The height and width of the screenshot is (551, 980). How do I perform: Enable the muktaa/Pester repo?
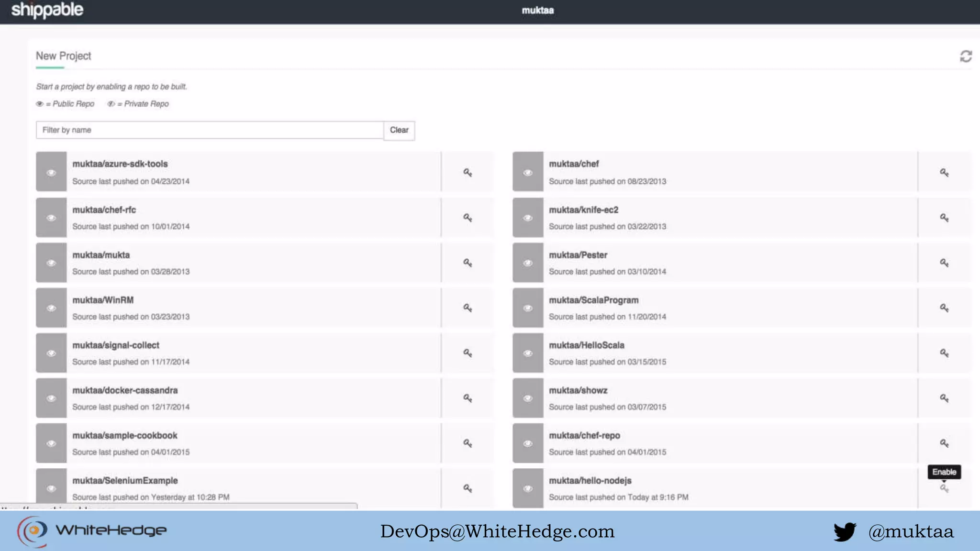(944, 263)
